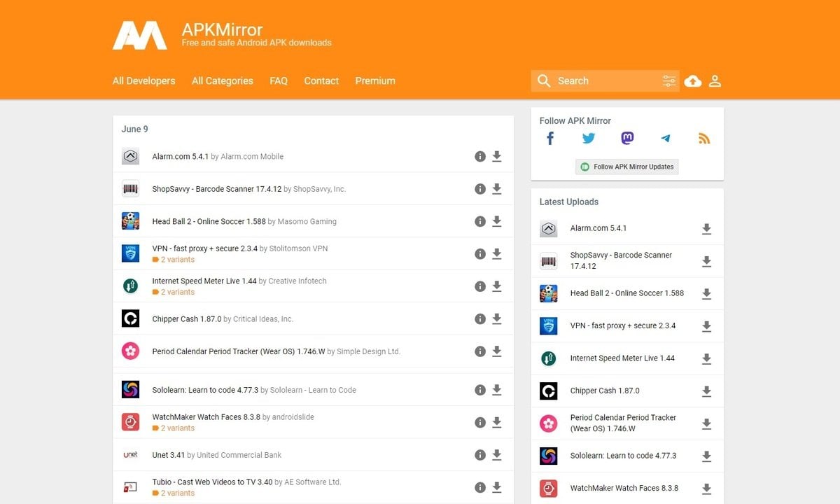Open VPN - fast proxy in Latest Uploads
Viewport: 840px width, 504px height.
tap(623, 325)
